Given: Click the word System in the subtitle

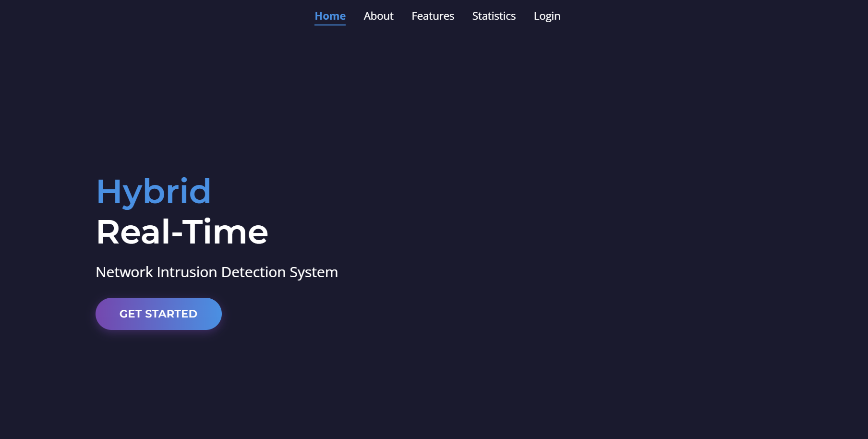Looking at the screenshot, I should [313, 272].
